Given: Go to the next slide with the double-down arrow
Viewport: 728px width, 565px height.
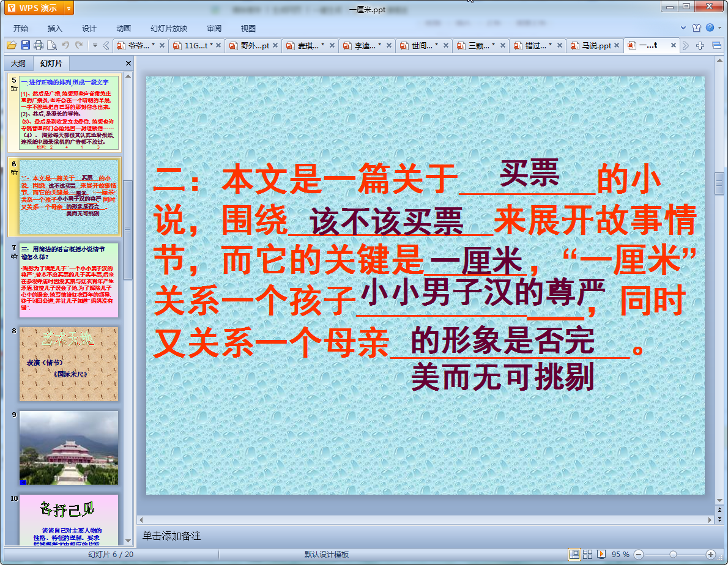Looking at the screenshot, I should 719,519.
